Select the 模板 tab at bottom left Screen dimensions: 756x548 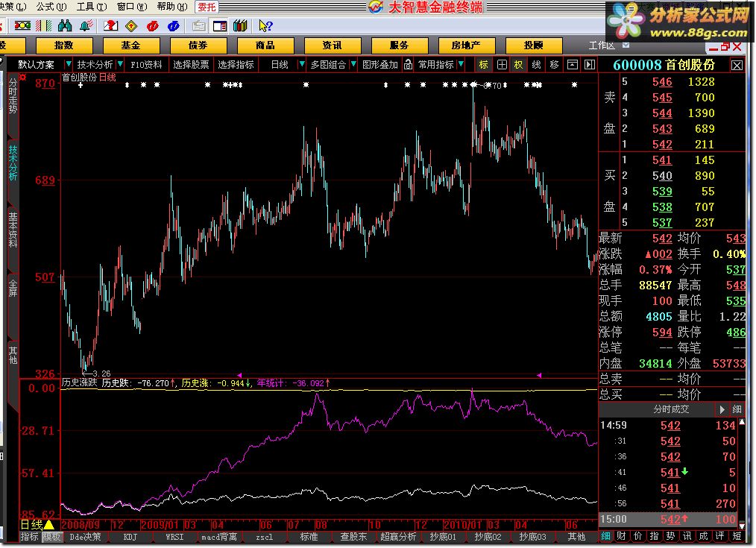pyautogui.click(x=52, y=537)
